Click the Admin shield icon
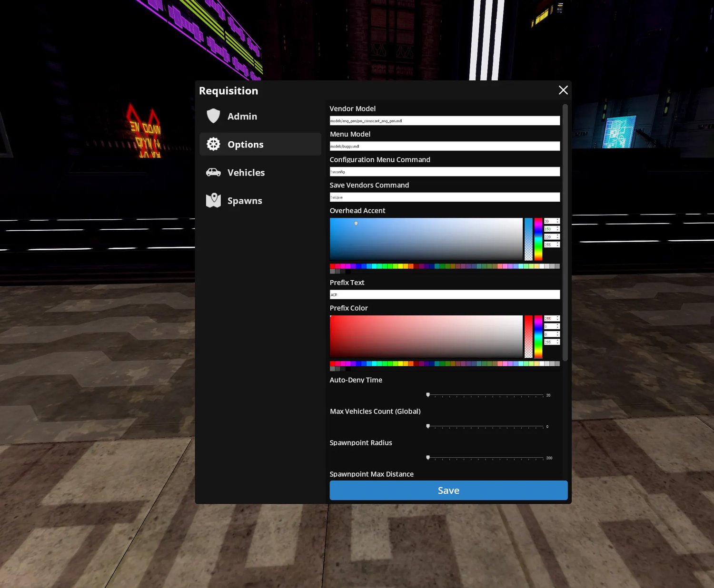Viewport: 714px width, 588px height. [x=213, y=116]
